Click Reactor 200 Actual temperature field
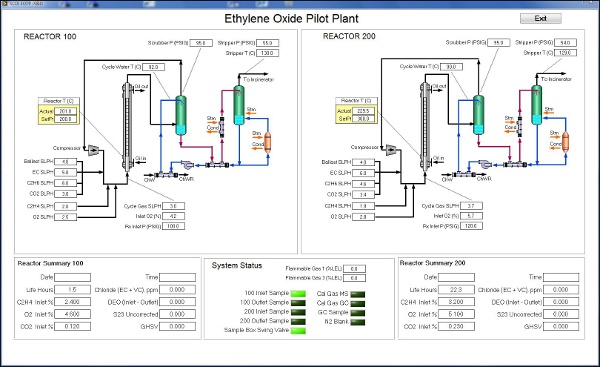This screenshot has height=367, width=600. pyautogui.click(x=363, y=111)
